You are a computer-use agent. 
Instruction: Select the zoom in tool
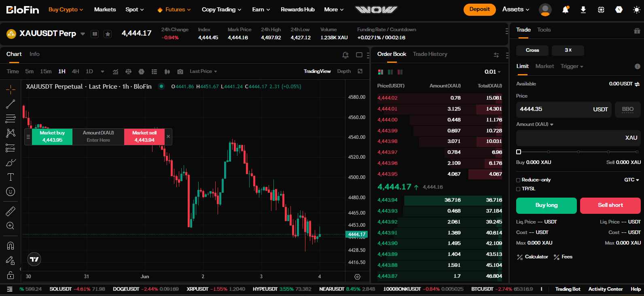(x=11, y=226)
